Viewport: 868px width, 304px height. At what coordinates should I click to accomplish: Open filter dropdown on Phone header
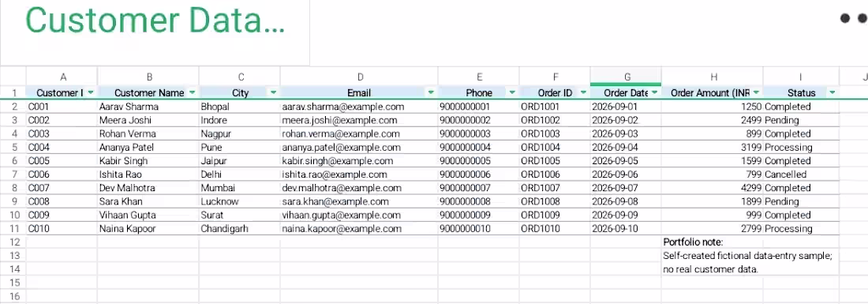click(512, 92)
